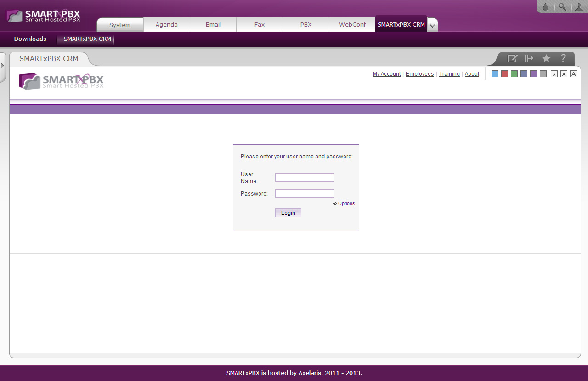The image size is (588, 381).
Task: Select the small font size icon
Action: coord(554,74)
